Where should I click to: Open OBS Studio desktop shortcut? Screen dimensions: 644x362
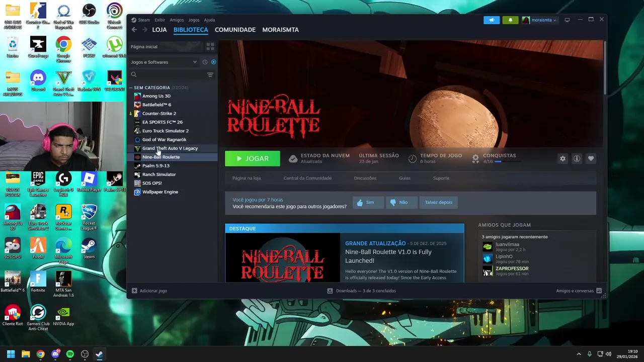pos(89,15)
